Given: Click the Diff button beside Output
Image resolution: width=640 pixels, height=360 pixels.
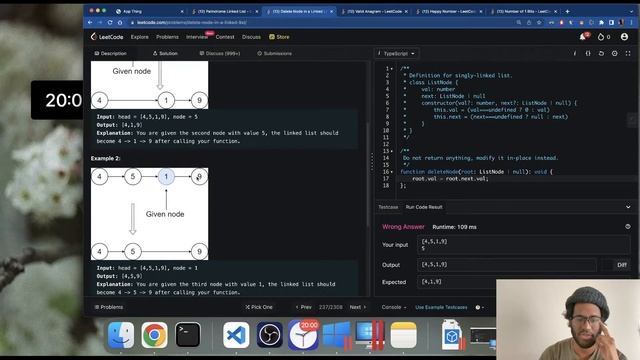Looking at the screenshot, I should (x=622, y=265).
